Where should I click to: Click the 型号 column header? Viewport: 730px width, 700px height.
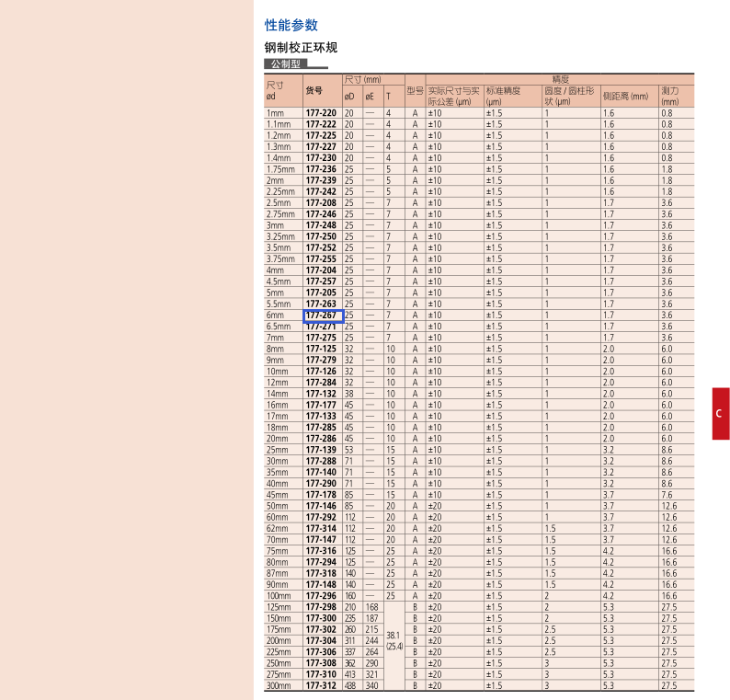click(415, 90)
